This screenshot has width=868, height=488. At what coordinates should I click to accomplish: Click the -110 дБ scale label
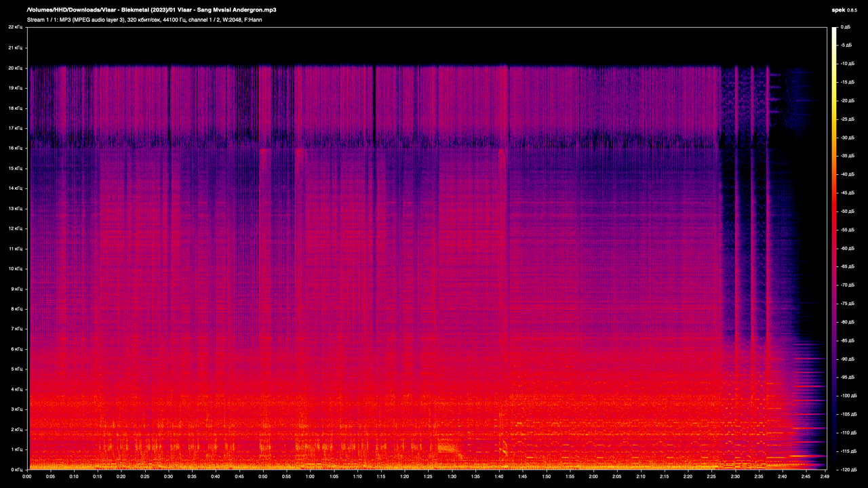pyautogui.click(x=849, y=432)
